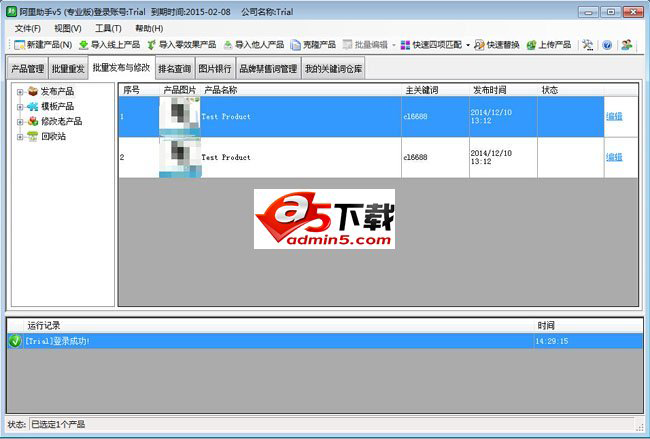Click row 2 product thumbnail

click(x=180, y=158)
